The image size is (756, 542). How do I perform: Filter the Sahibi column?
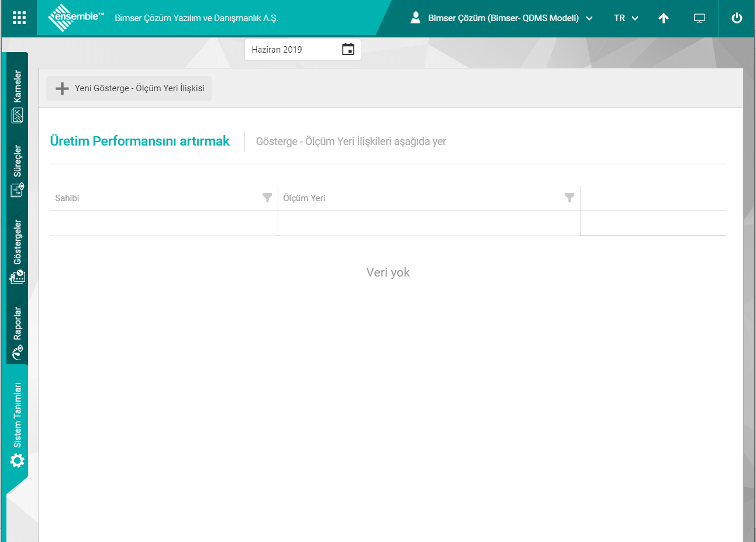pyautogui.click(x=267, y=198)
